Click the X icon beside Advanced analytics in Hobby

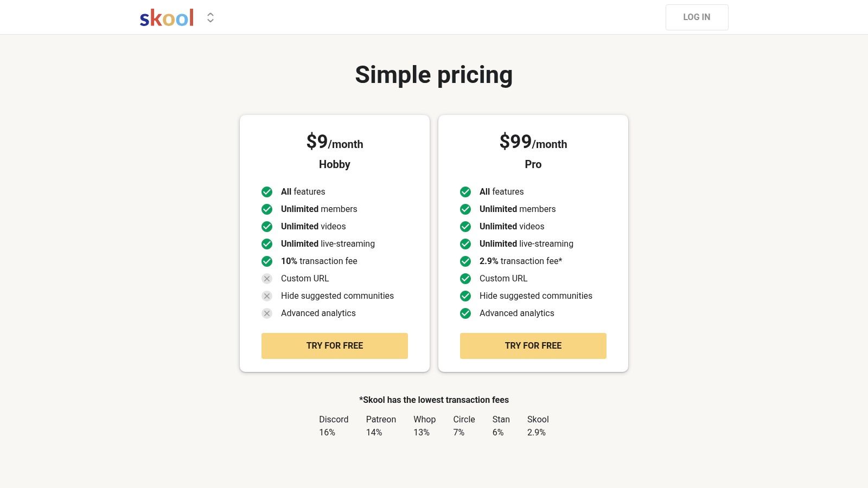click(266, 313)
